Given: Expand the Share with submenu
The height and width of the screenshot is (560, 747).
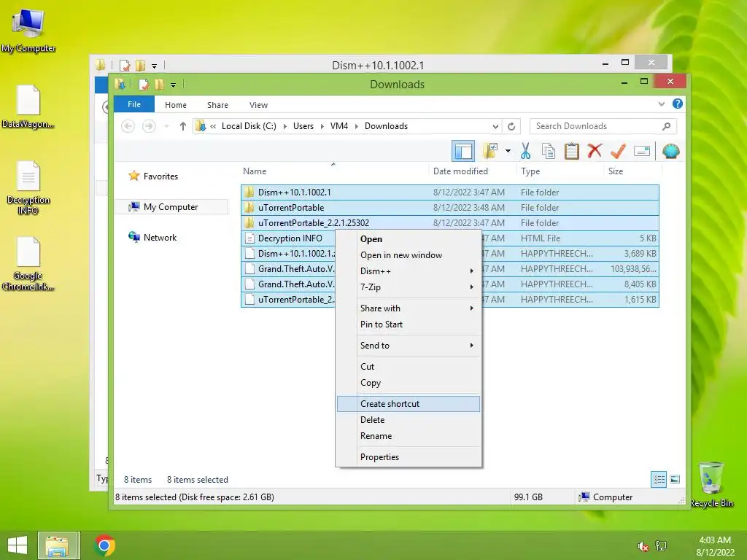Looking at the screenshot, I should [x=409, y=308].
